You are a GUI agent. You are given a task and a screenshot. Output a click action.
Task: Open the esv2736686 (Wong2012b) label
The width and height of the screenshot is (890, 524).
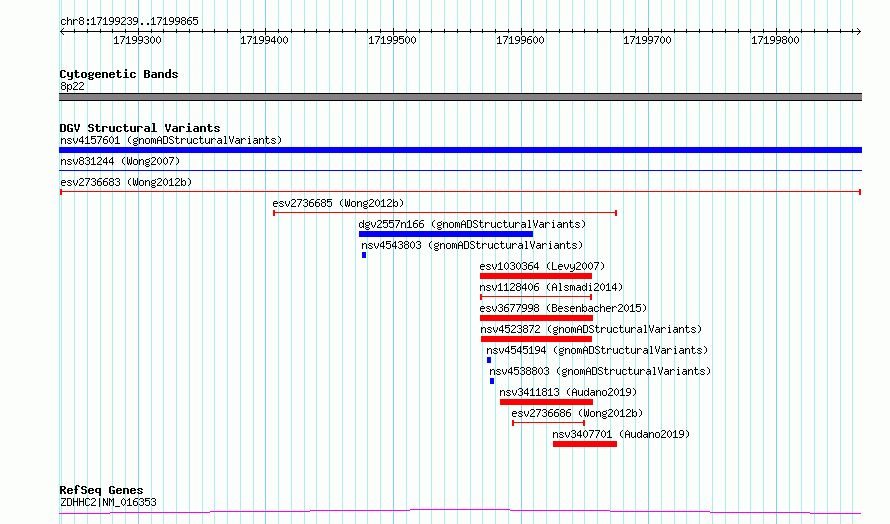(x=577, y=413)
